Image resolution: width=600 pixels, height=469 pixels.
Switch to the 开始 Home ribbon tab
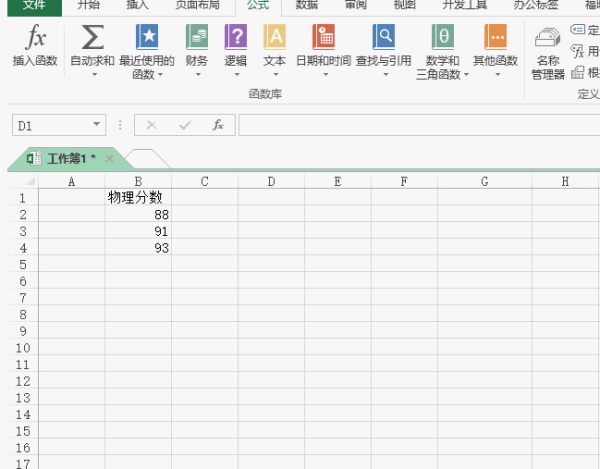pyautogui.click(x=88, y=5)
